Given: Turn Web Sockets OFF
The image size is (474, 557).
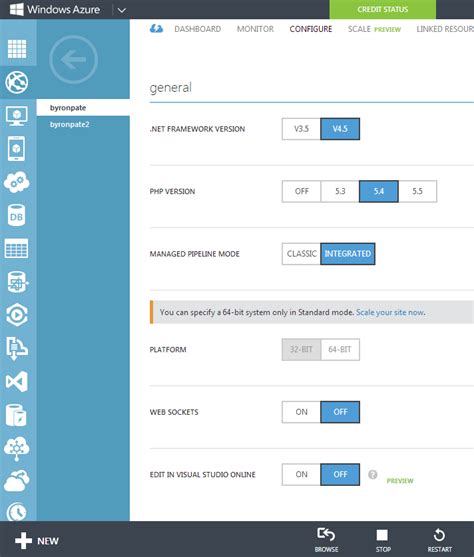Looking at the screenshot, I should (x=340, y=412).
